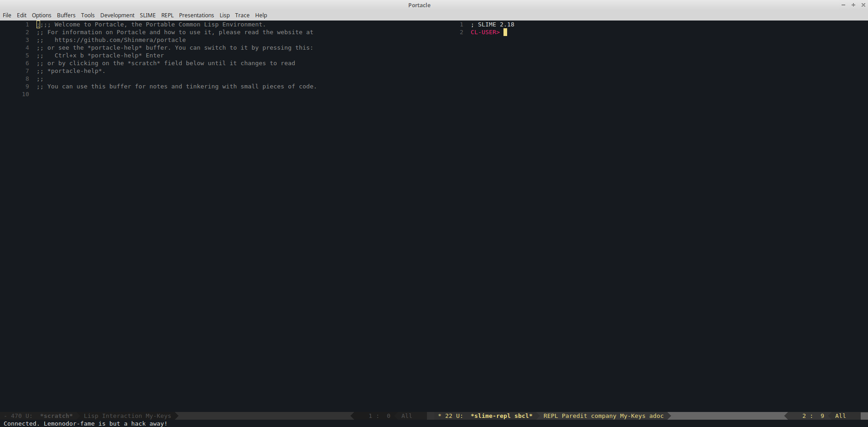Click 'All' scroll indicator of scratch mode line
Image resolution: width=868 pixels, height=427 pixels.
407,416
